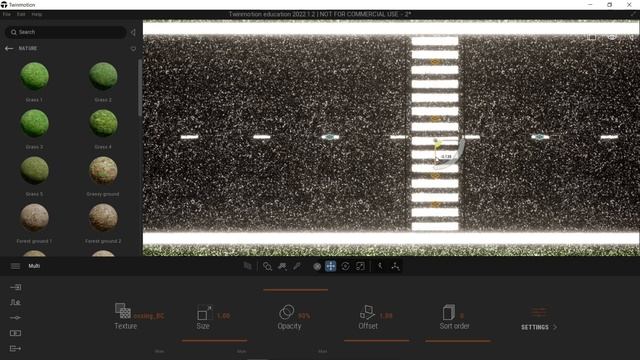Toggle the viewport eye visibility icon

[611, 37]
